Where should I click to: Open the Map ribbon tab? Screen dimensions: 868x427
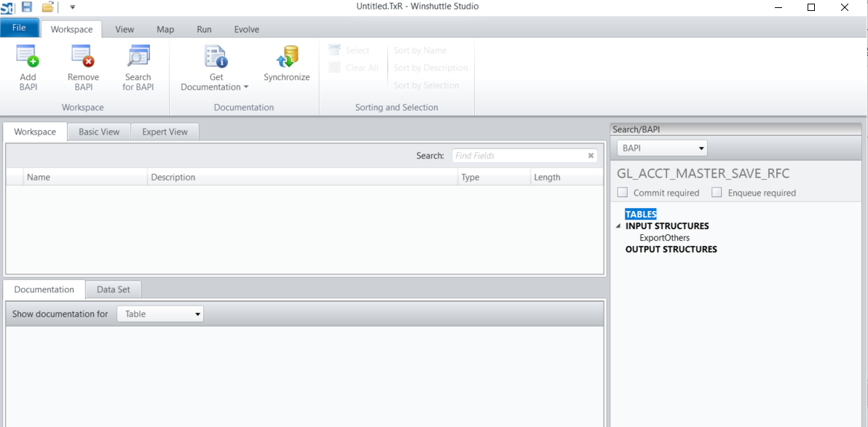165,29
